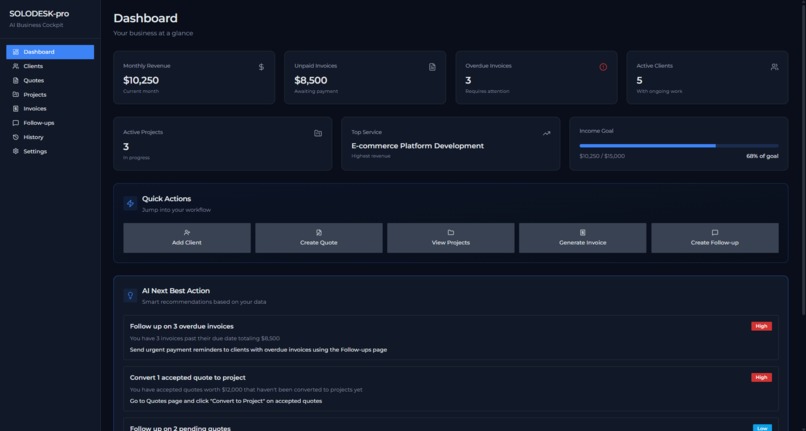Click the lightbulb AI Next Best Action icon
Screen dimensions: 806x431
click(x=130, y=296)
